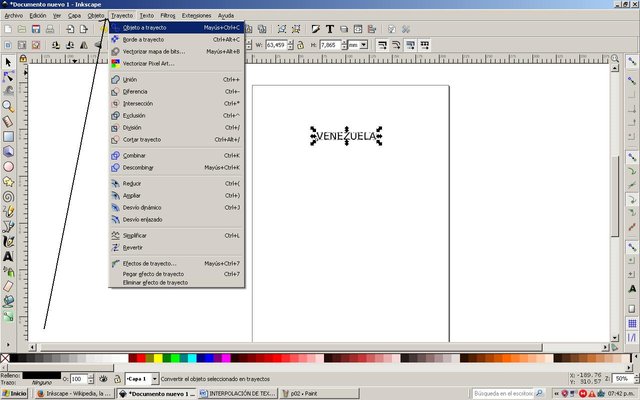Pick the cyan palette swatch
The width and height of the screenshot is (640, 400).
tap(192, 358)
